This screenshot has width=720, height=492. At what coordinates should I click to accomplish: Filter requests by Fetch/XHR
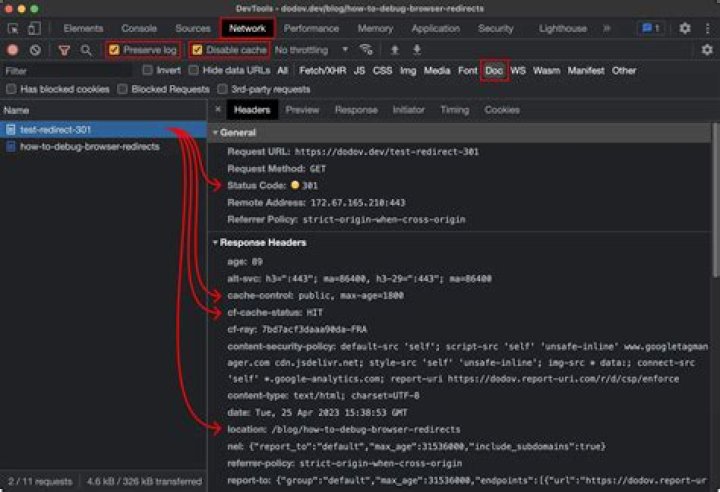coord(322,71)
